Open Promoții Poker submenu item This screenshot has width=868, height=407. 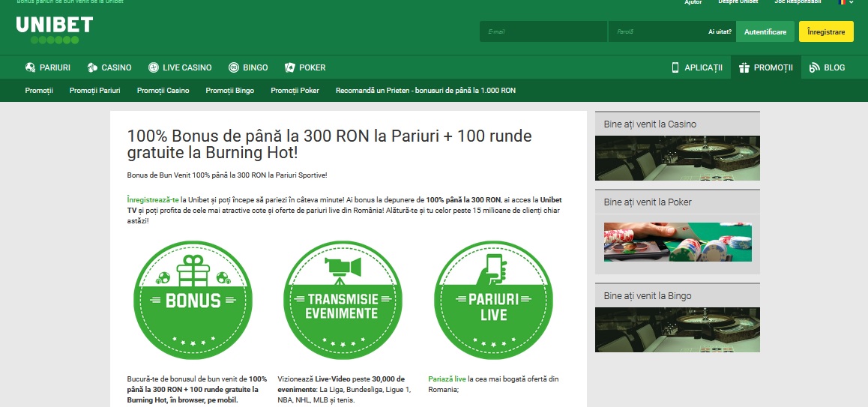[295, 90]
